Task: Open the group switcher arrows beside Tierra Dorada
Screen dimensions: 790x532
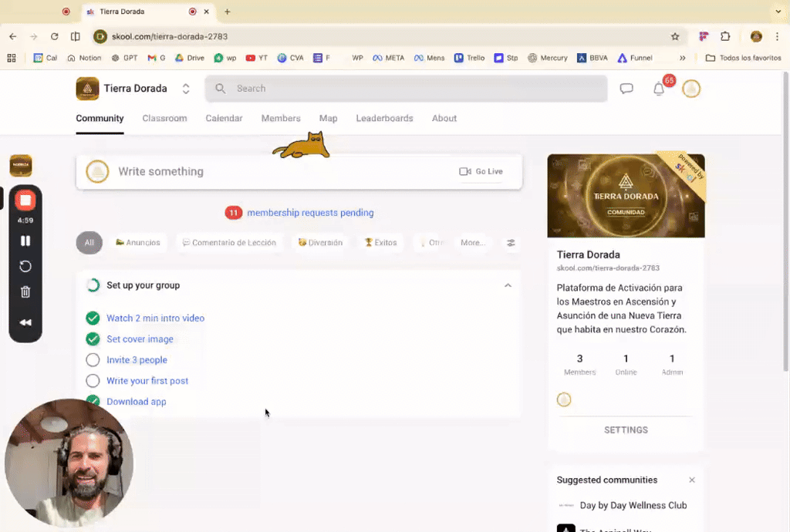Action: [x=186, y=89]
